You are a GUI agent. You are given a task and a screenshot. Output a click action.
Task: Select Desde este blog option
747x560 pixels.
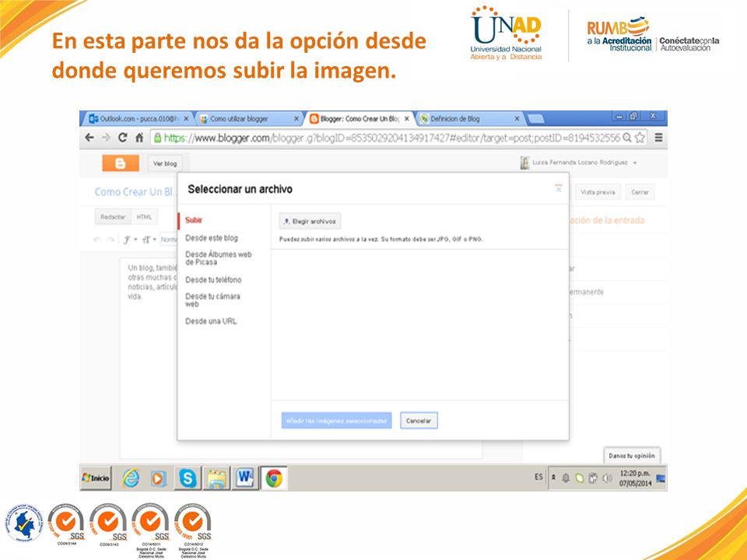pos(212,238)
